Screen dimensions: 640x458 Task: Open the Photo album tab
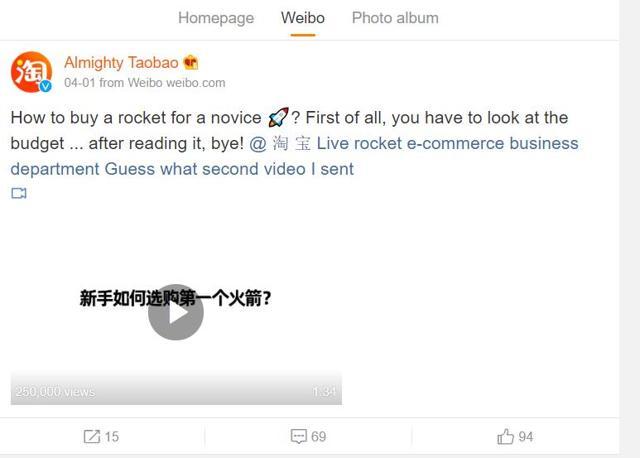tap(395, 18)
